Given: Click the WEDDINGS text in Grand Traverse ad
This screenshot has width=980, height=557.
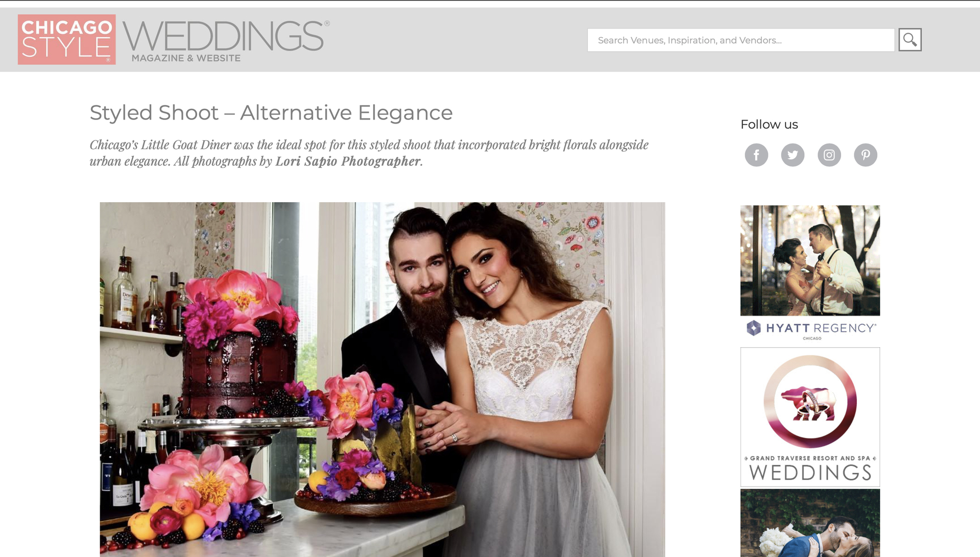Looking at the screenshot, I should [810, 473].
